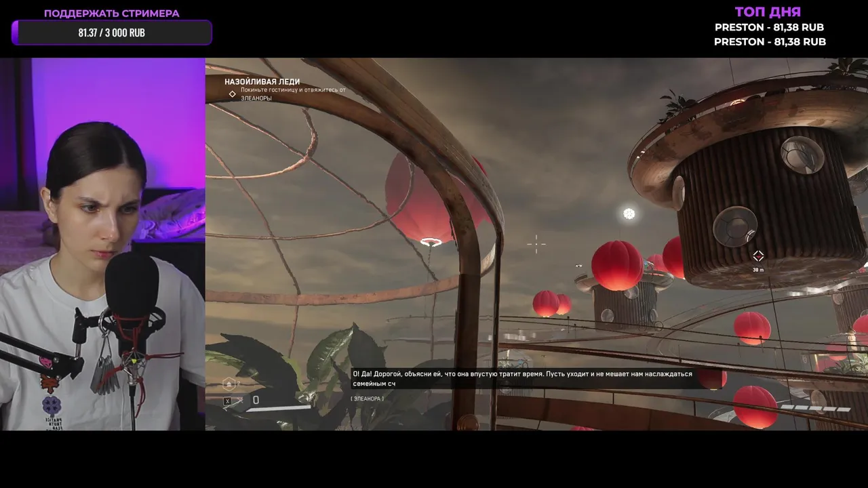The image size is (868, 488).
Task: Click the ammo counter '0'
Action: [256, 401]
